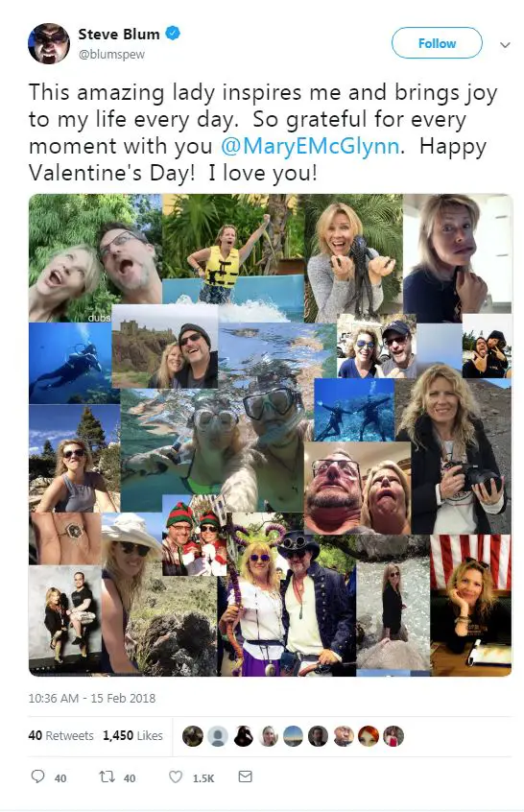Viewport: 524px width, 812px height.
Task: Open the Steve Blum name link
Action: coord(119,35)
